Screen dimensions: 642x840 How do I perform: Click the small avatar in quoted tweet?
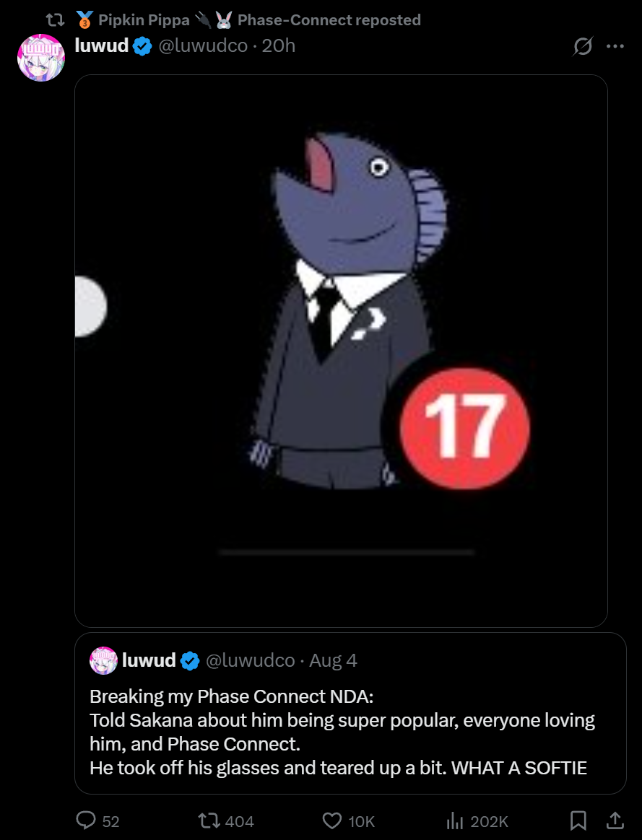click(103, 660)
